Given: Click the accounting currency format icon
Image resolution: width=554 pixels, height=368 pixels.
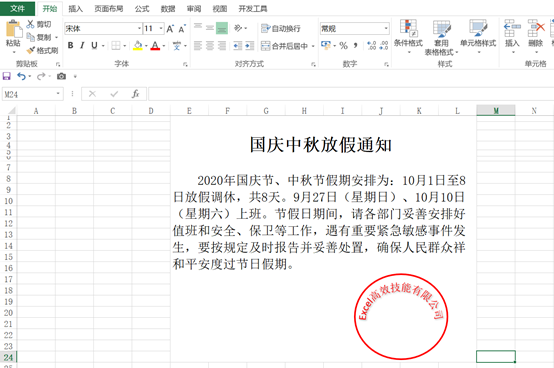Looking at the screenshot, I should (x=325, y=45).
